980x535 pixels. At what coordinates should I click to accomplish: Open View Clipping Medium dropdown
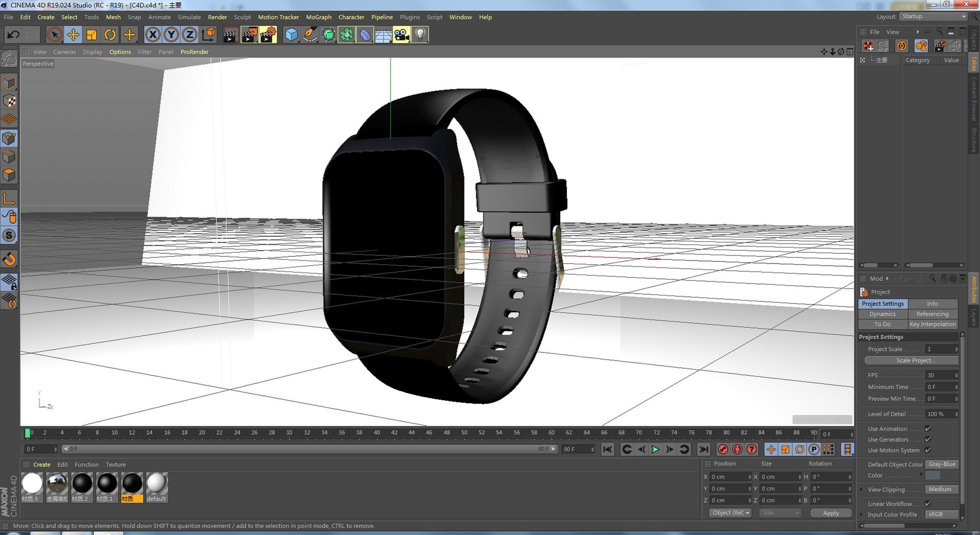point(942,490)
